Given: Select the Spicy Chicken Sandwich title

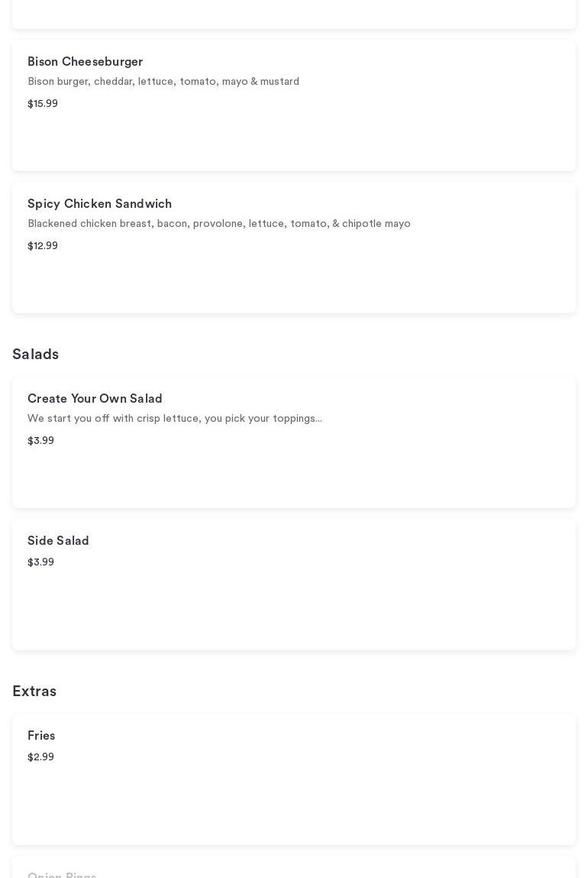Looking at the screenshot, I should (99, 204).
